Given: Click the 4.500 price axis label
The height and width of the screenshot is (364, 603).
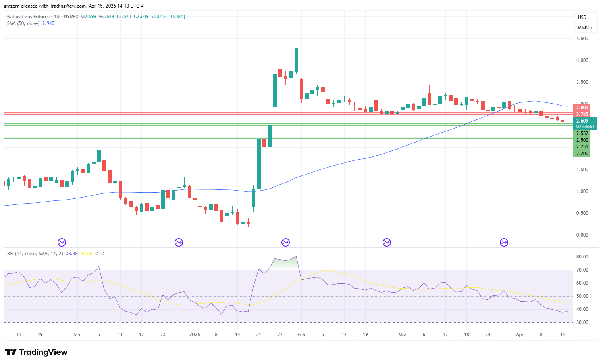Looking at the screenshot, I should [582, 39].
